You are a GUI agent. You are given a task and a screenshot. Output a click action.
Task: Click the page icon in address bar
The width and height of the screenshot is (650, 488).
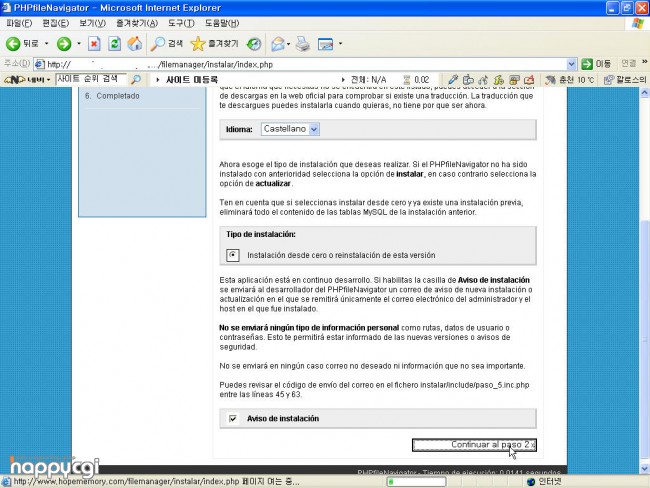click(40, 64)
